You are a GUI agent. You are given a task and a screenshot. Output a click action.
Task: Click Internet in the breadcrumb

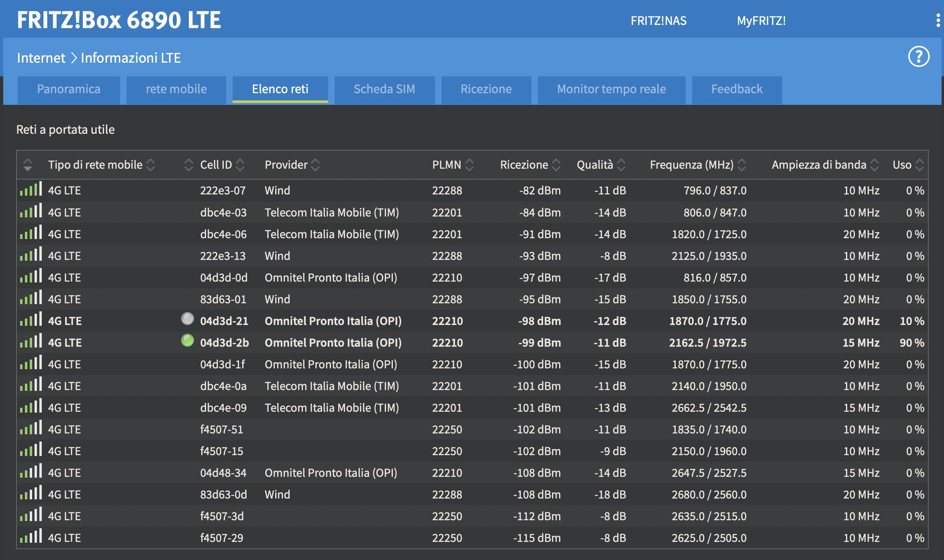pyautogui.click(x=41, y=58)
